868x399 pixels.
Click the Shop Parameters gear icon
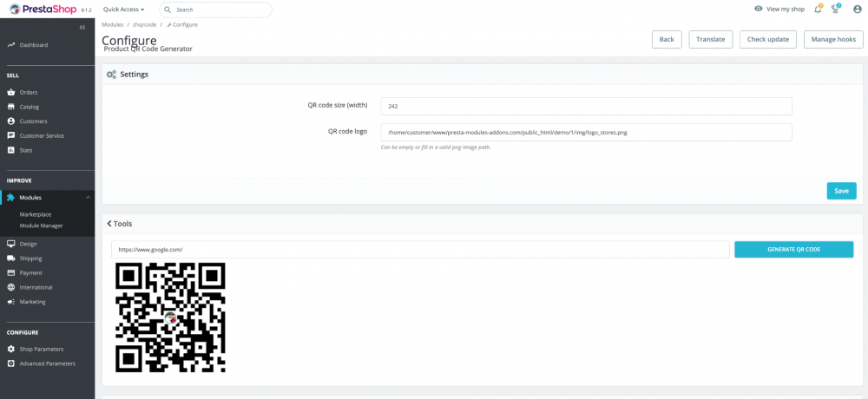click(10, 350)
